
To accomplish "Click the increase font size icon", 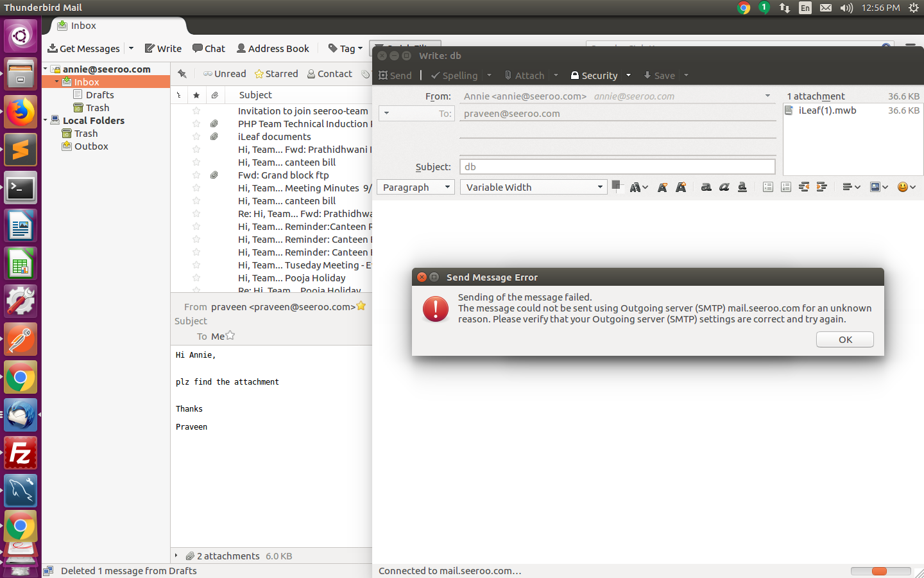I will coord(681,187).
